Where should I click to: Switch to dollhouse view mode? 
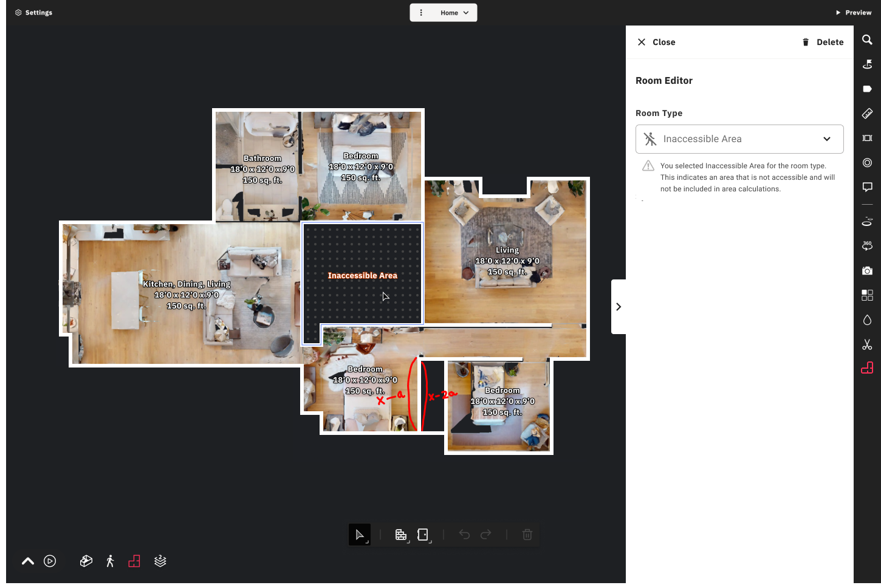tap(86, 561)
